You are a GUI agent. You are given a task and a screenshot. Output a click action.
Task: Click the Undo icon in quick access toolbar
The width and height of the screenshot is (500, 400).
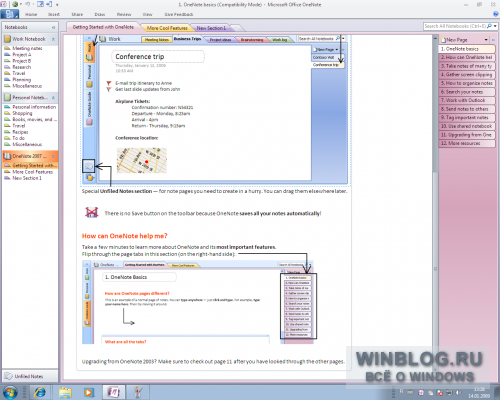[28, 4]
